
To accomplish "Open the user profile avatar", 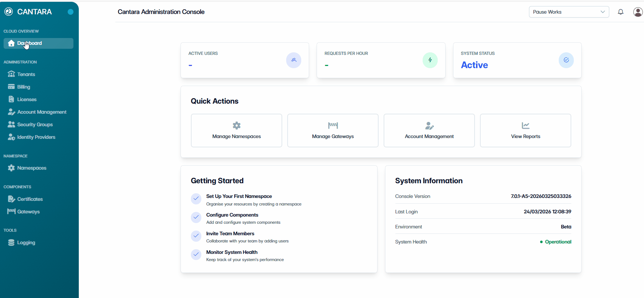I will (x=638, y=12).
